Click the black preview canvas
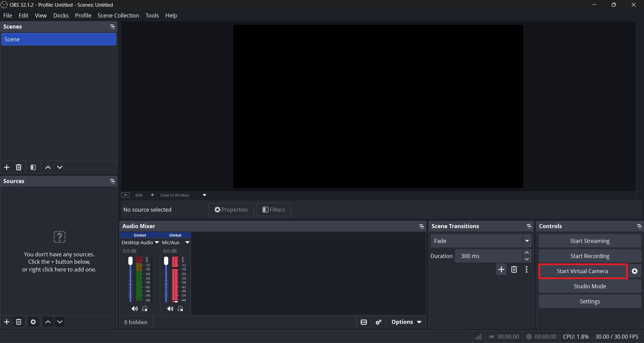644x343 pixels. [x=378, y=106]
